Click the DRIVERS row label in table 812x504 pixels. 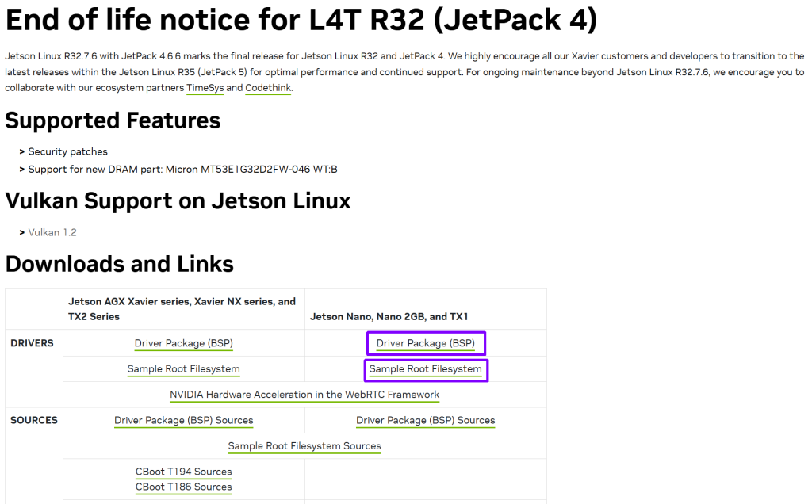(33, 343)
